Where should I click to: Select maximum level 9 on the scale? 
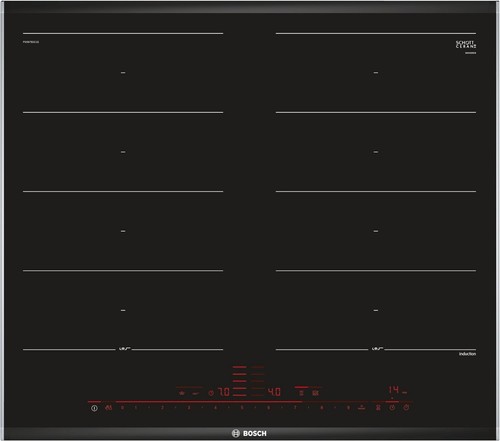[348, 407]
